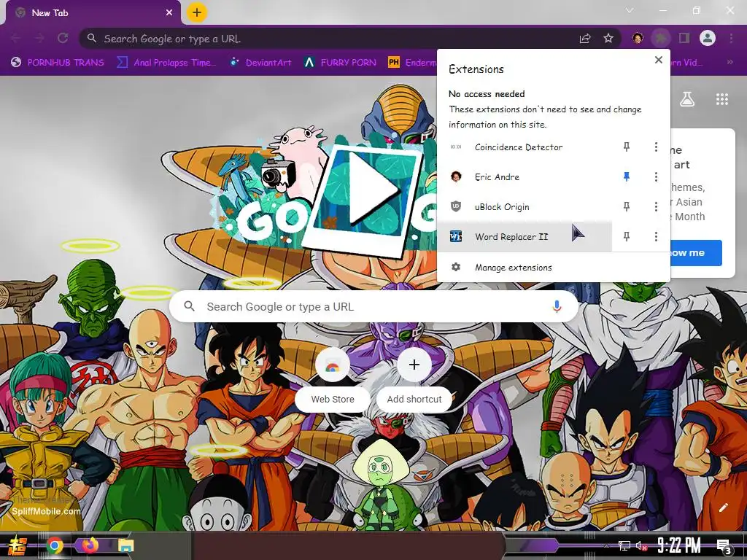Click the share this page icon
This screenshot has height=560, width=747.
585,39
